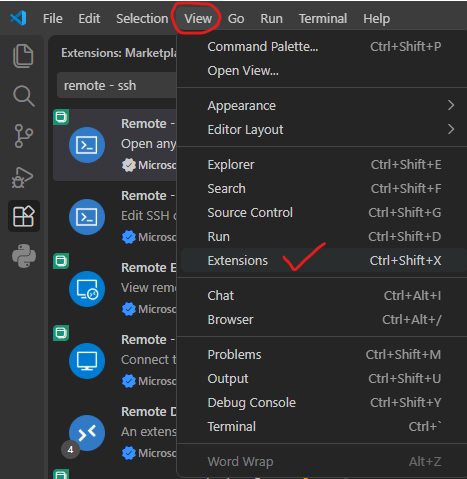
Task: Click the VS Code logo icon
Action: click(x=18, y=18)
